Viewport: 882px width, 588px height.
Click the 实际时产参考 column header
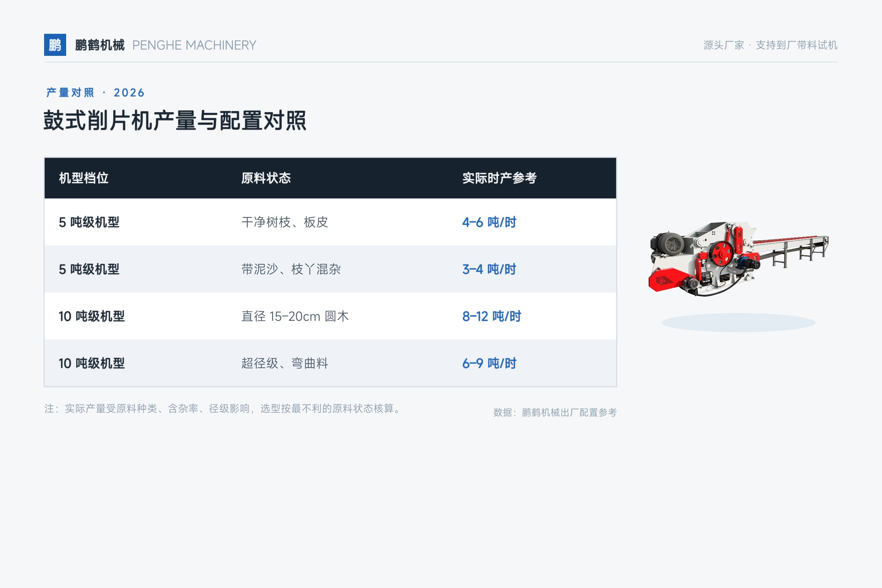(499, 178)
